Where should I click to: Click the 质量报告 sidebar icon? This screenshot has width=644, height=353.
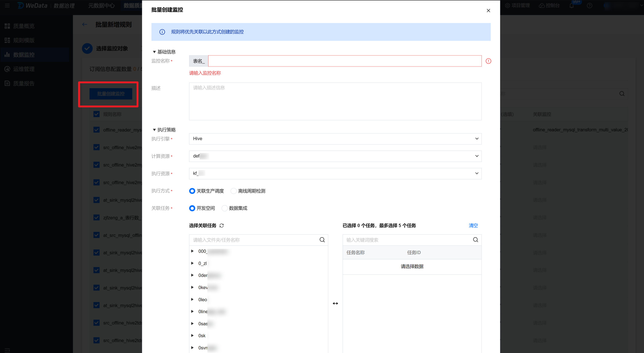pos(7,83)
